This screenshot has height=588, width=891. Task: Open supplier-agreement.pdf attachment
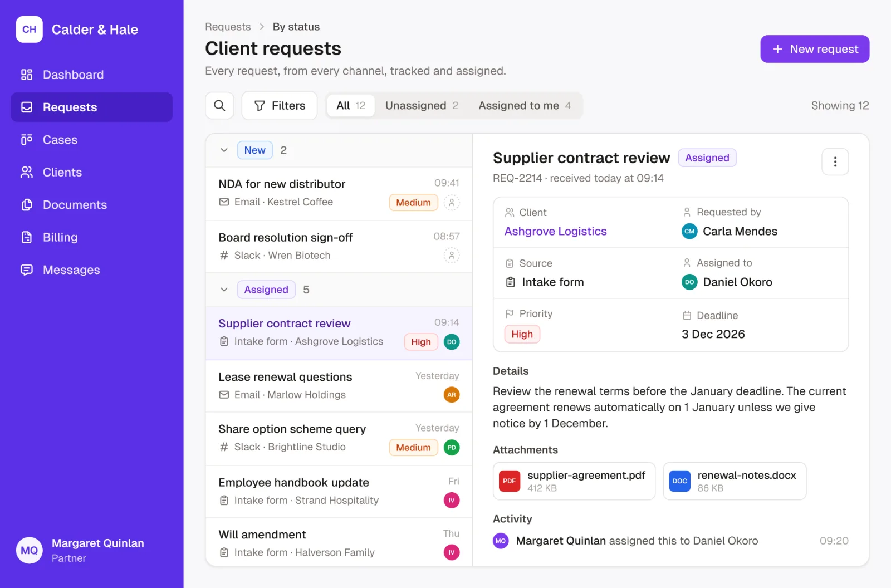click(x=574, y=481)
